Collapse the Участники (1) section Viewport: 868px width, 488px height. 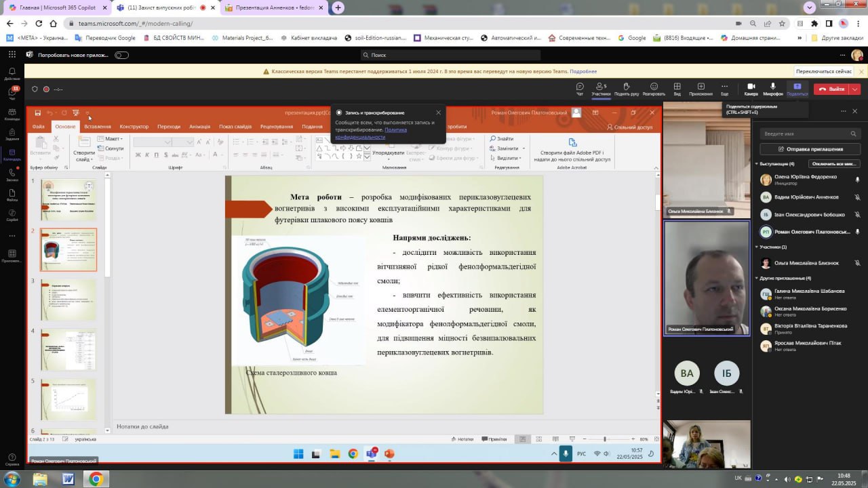pos(757,247)
